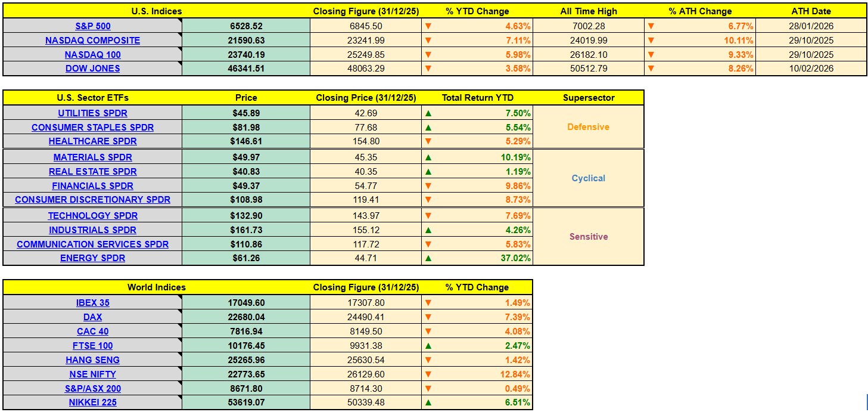Follow the TECHNOLOGY SPDR link

tap(93, 216)
